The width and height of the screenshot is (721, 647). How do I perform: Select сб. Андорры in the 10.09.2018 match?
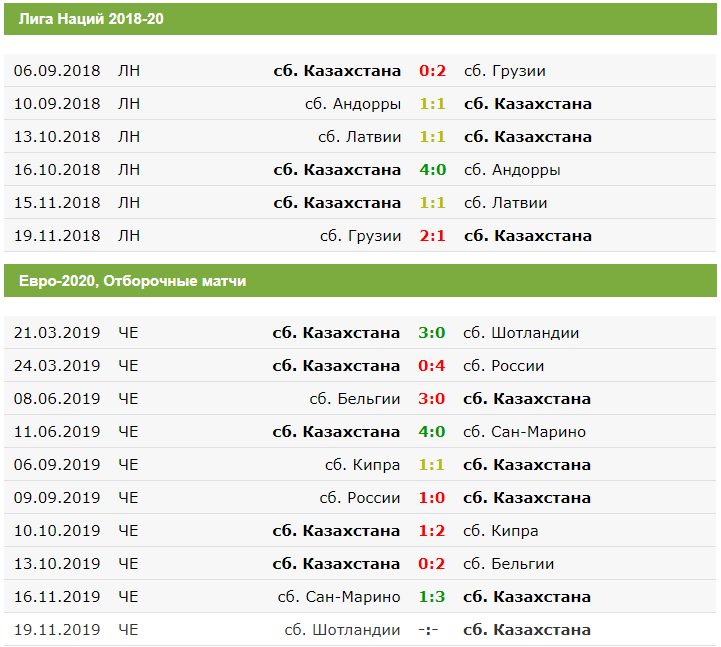click(x=353, y=104)
